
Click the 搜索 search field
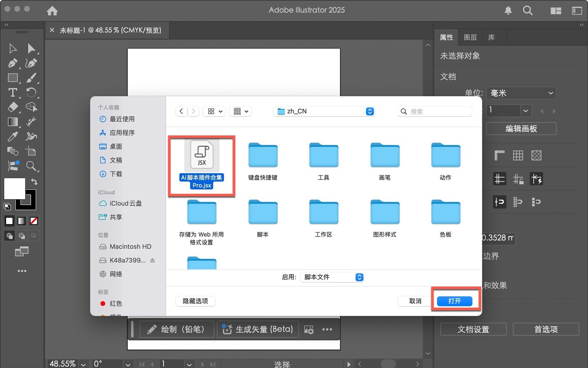[x=434, y=111]
